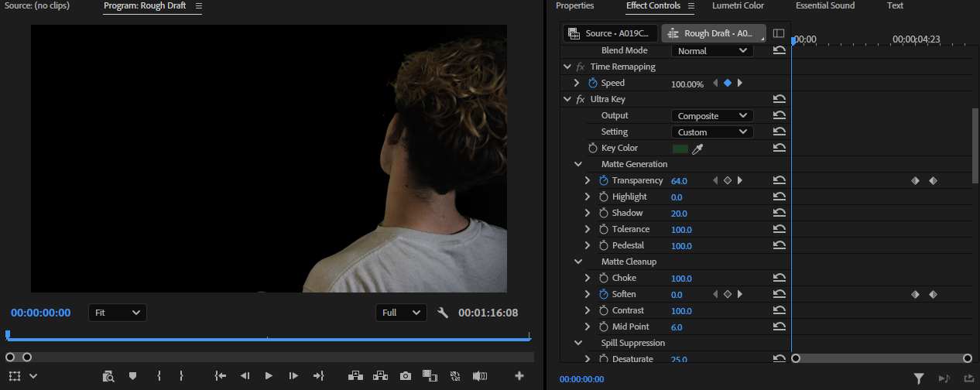Image resolution: width=980 pixels, height=390 pixels.
Task: Add/remove Transparency keyframe diamond
Action: tap(728, 180)
